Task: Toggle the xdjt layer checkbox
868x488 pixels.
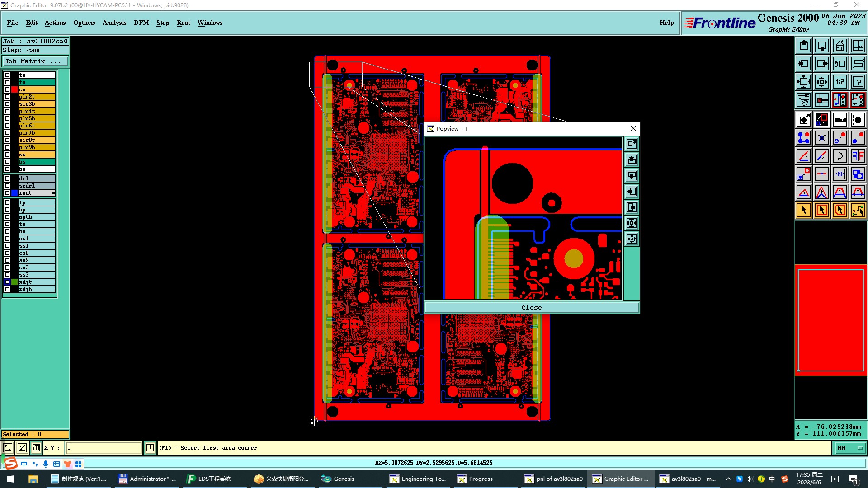Action: 7,282
